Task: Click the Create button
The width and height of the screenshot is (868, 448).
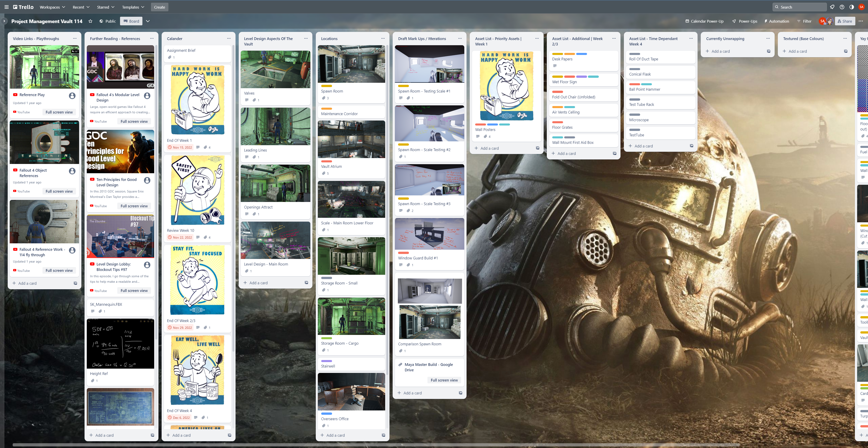Action: [x=159, y=7]
